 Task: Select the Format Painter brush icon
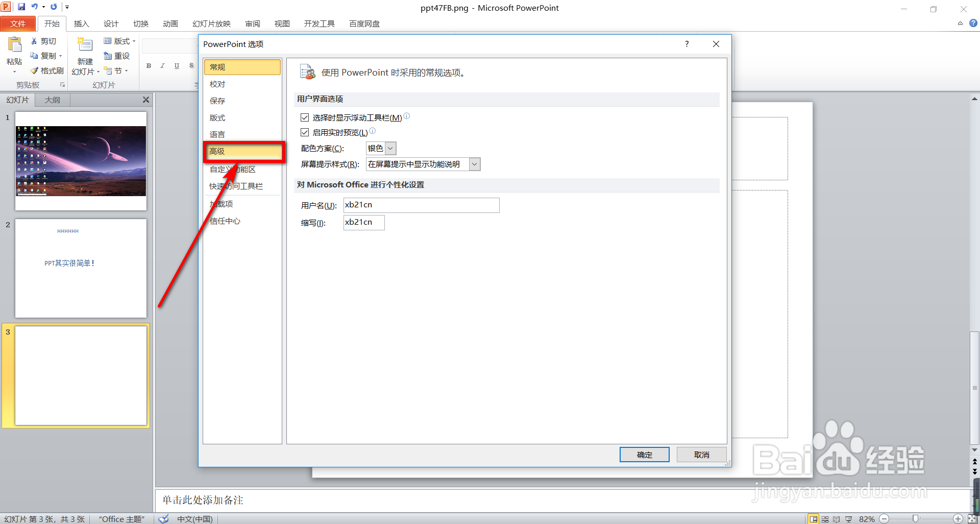34,70
